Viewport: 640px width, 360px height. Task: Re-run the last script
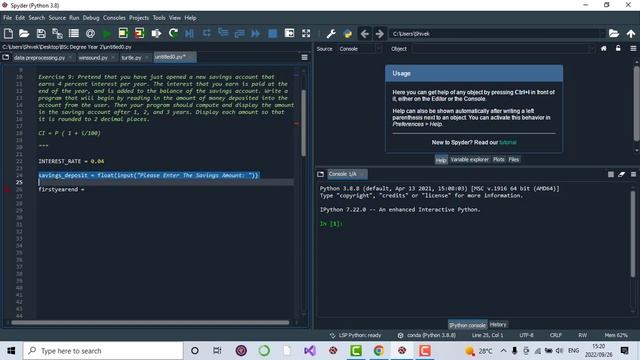tap(173, 33)
